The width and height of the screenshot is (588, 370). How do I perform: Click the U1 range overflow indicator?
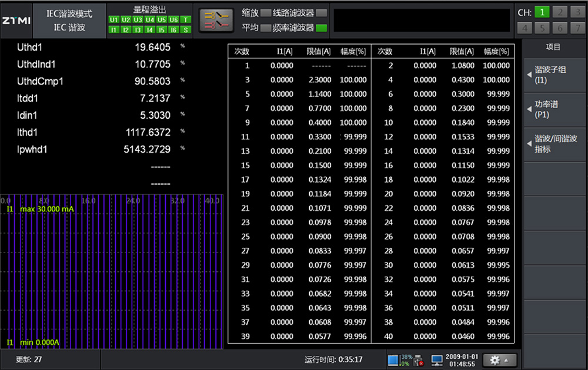114,20
